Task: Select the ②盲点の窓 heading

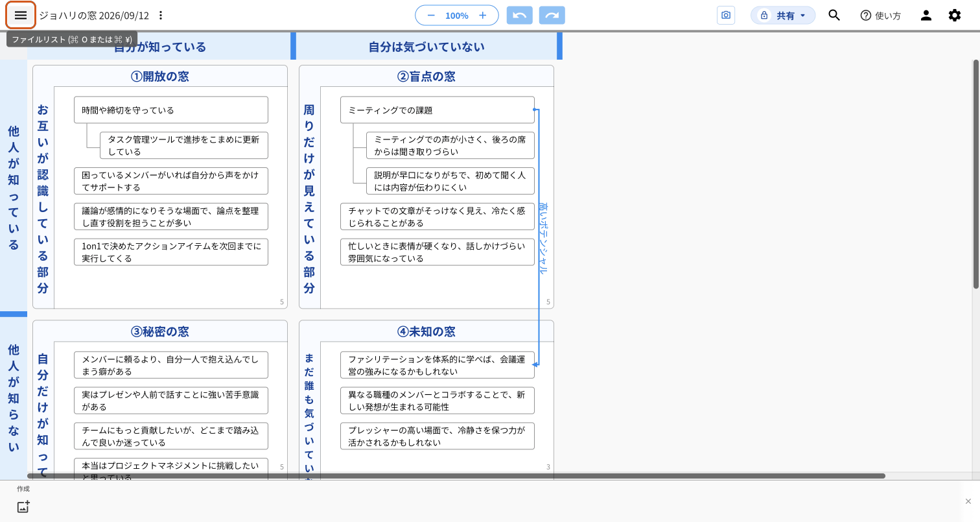Action: point(426,77)
